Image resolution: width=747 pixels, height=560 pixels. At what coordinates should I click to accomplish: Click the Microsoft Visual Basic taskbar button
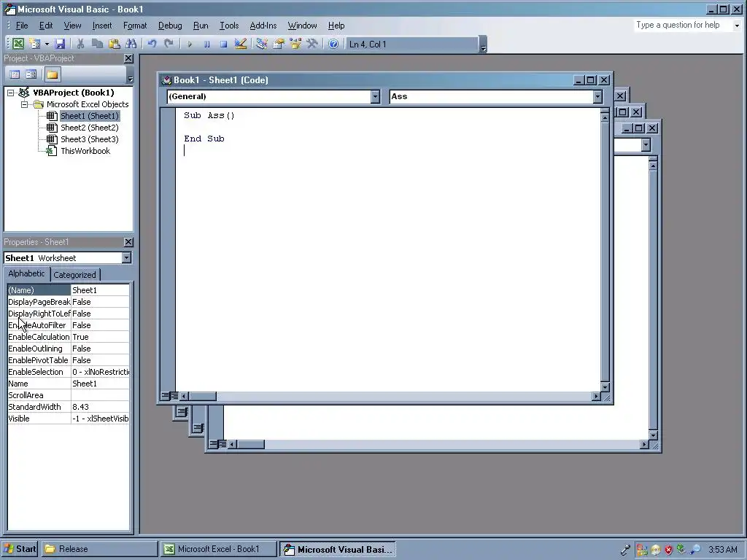tap(337, 549)
